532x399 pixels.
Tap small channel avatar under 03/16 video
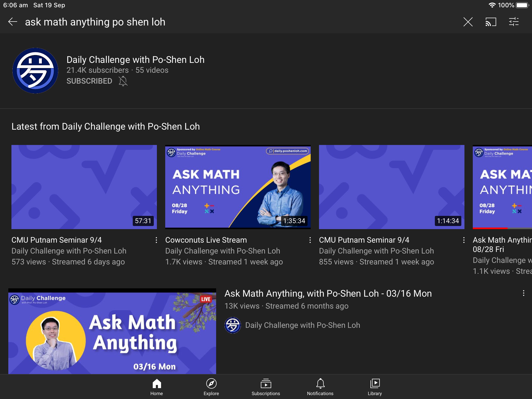pos(232,325)
